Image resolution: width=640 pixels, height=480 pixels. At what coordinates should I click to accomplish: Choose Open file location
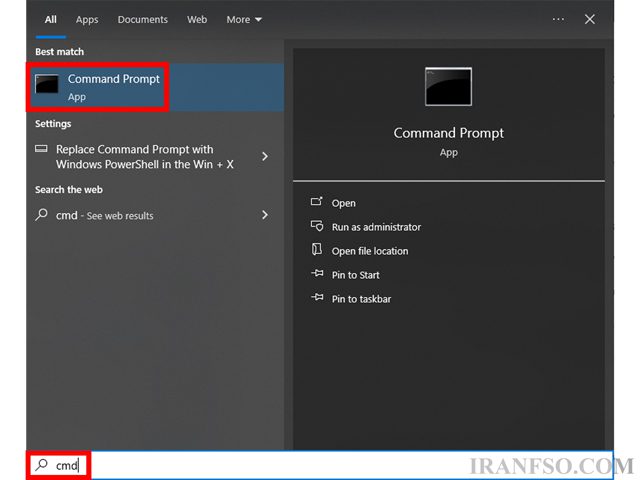coord(370,251)
